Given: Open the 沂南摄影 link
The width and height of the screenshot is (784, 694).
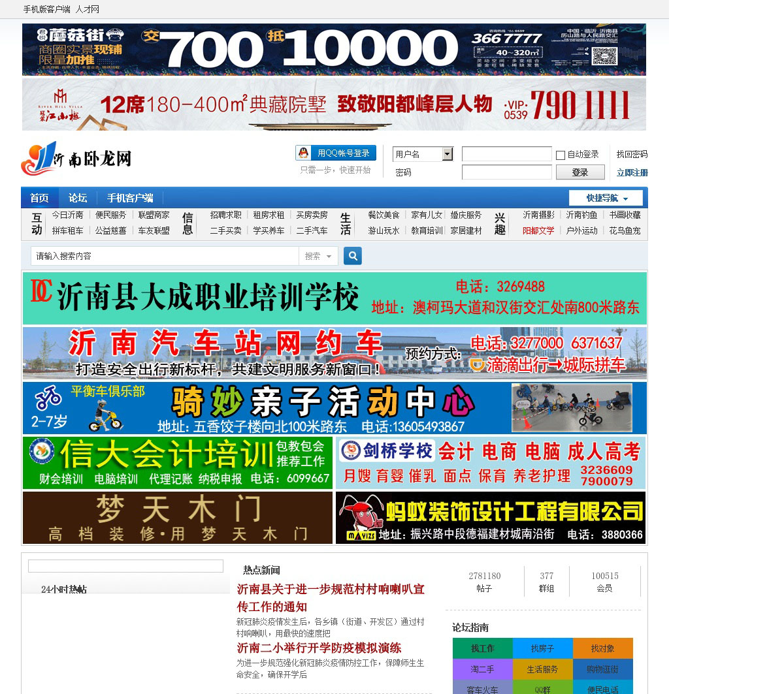Looking at the screenshot, I should [538, 215].
